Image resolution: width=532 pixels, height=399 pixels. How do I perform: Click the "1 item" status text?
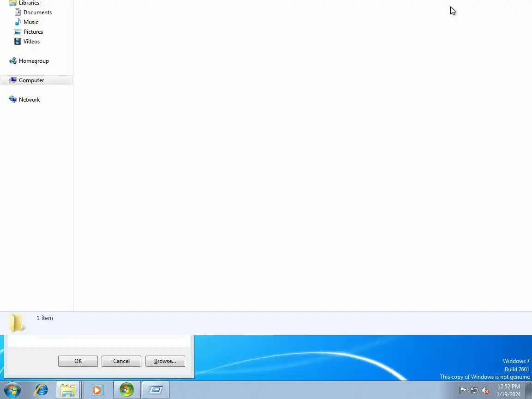point(45,318)
